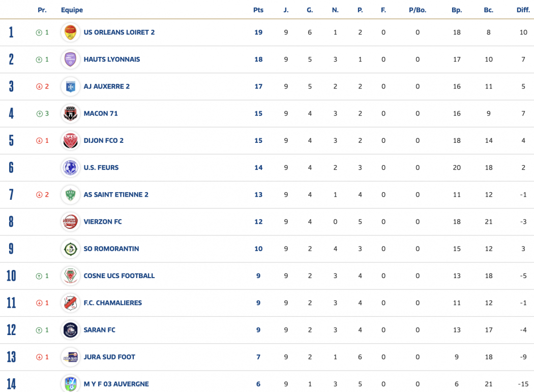
Task: Click the Bp. goals-for column header
Action: click(x=457, y=10)
